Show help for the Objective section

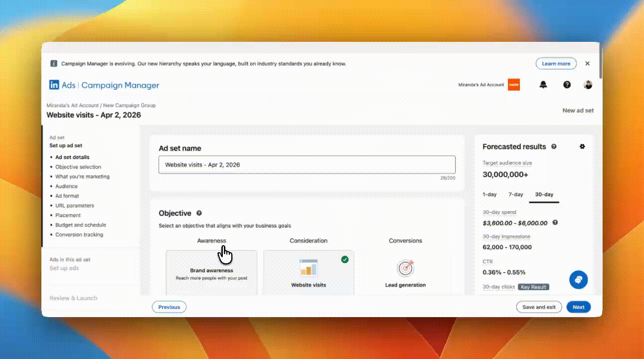[x=199, y=213]
